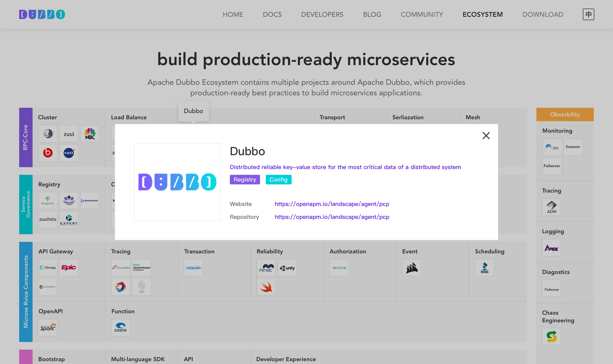Click the Service Governance teal bar
The image size is (613, 364).
pyautogui.click(x=26, y=204)
